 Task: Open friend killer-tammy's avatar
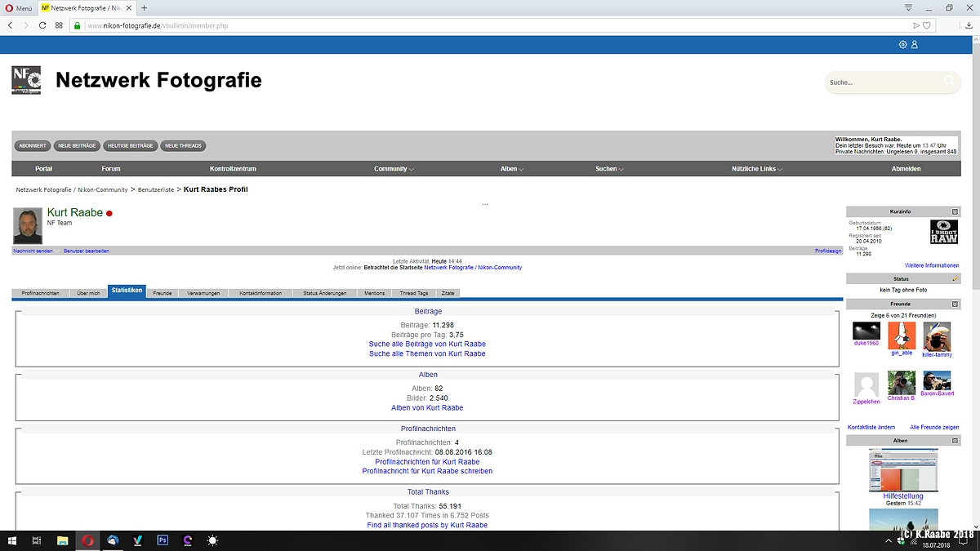(937, 336)
